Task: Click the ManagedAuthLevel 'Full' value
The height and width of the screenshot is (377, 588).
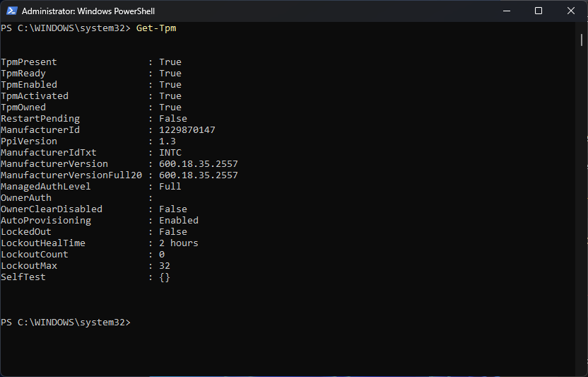Action: pyautogui.click(x=170, y=187)
